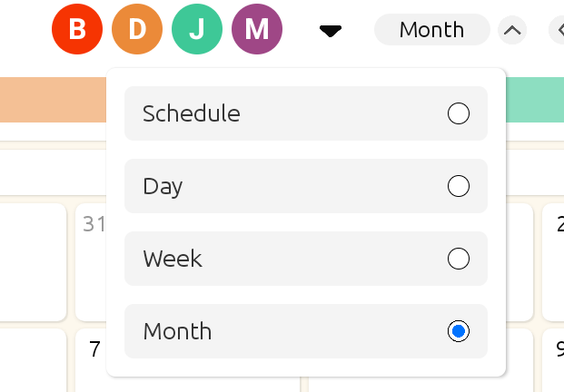This screenshot has height=392, width=564.
Task: Click the partially visible left arrow button
Action: click(557, 31)
